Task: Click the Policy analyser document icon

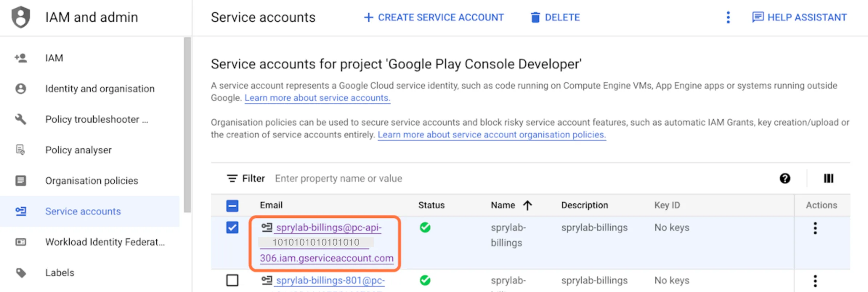Action: coord(21,150)
